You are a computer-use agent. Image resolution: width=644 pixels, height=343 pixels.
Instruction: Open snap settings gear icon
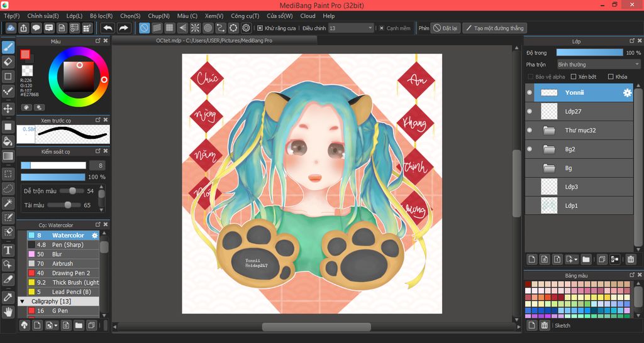[x=246, y=28]
